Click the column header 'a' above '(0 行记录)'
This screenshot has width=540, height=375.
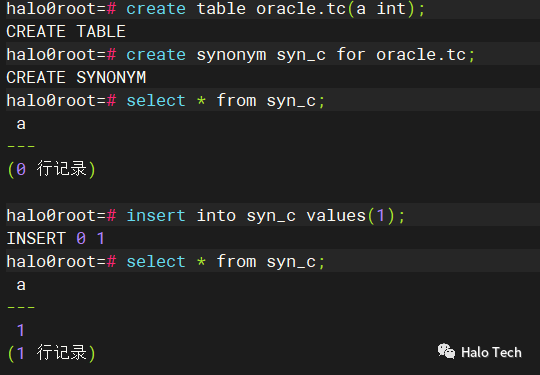[x=21, y=124]
